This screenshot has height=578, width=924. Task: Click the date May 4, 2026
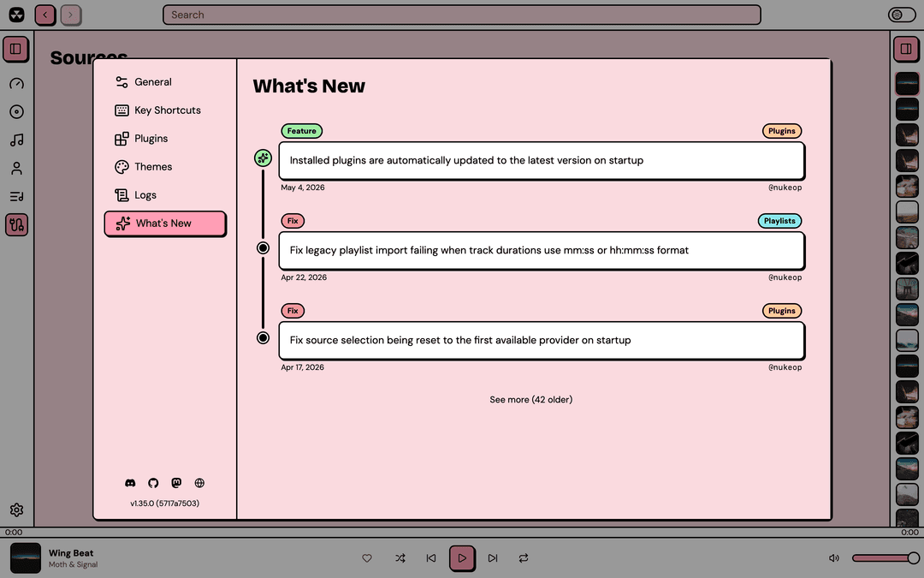[x=302, y=188]
